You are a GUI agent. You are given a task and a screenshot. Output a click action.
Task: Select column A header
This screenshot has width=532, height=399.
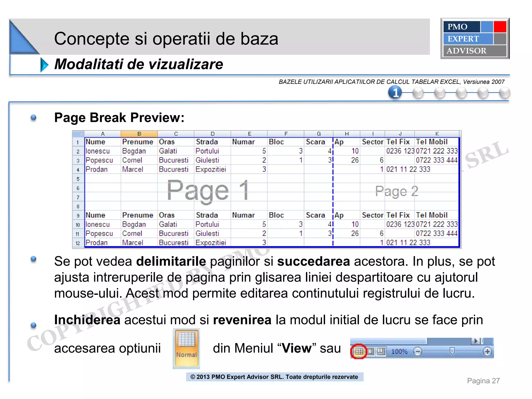click(x=103, y=134)
